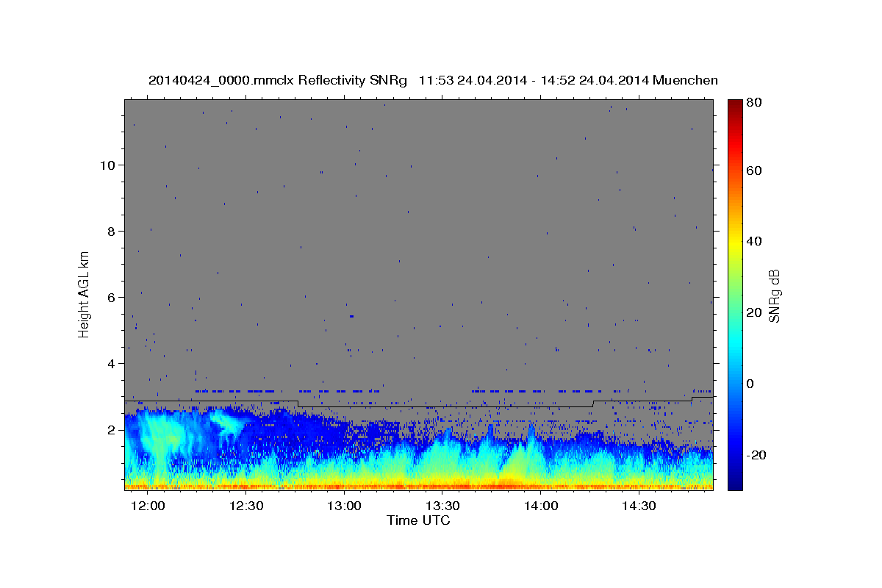Select the 'Height AGL km' axis label
Image resolution: width=882 pixels, height=588 pixels.
[x=85, y=294]
